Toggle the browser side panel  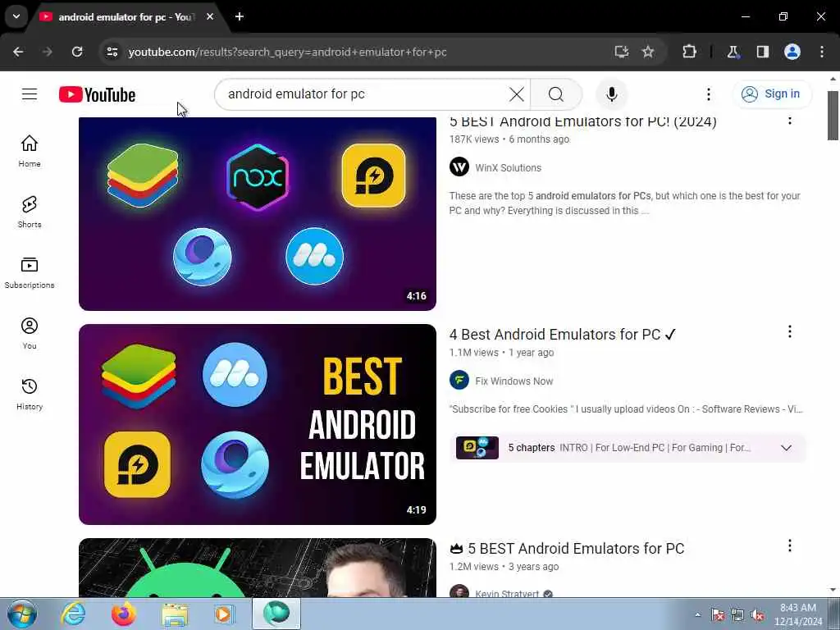(x=762, y=52)
